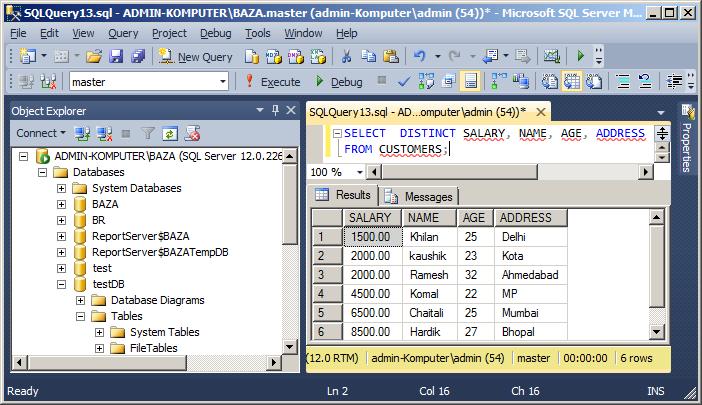Click the Analysis Services MDX Query icon
The width and height of the screenshot is (702, 405).
(x=274, y=56)
